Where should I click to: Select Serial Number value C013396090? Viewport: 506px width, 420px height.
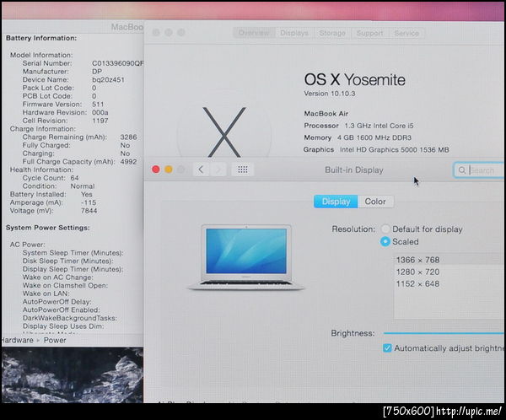point(118,63)
